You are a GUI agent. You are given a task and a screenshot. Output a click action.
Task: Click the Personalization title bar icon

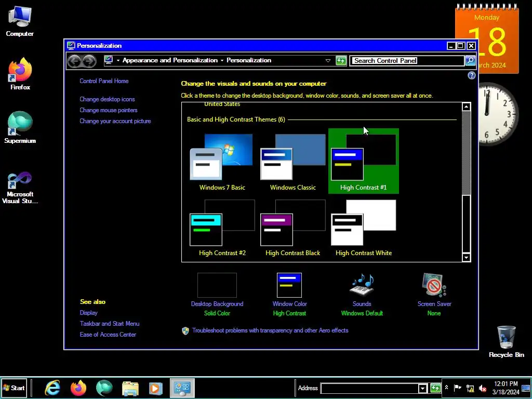click(71, 46)
